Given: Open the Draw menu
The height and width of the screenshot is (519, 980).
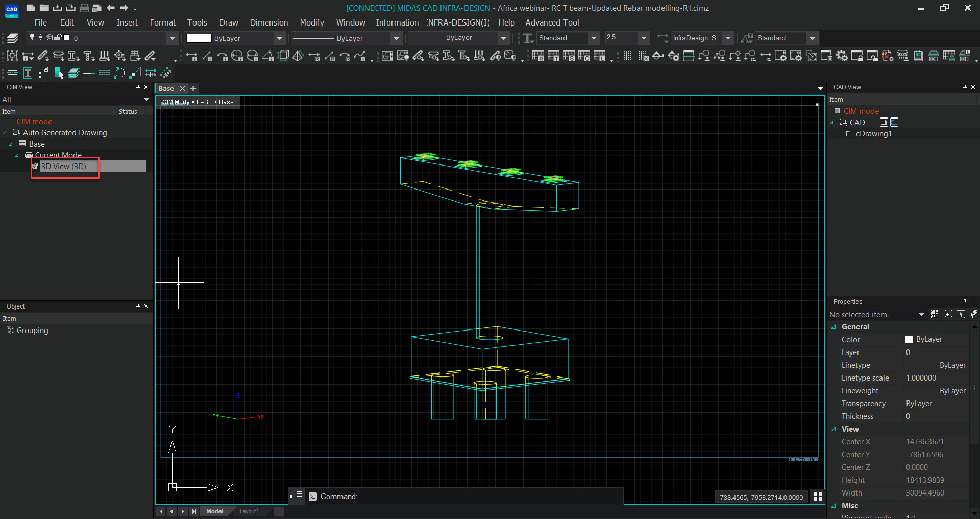Looking at the screenshot, I should (229, 22).
